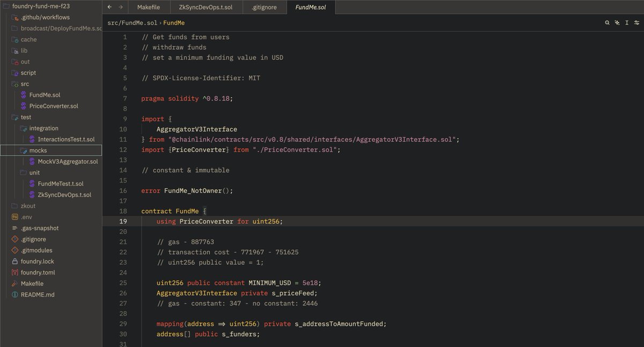
Task: Click the FundMe symbol breadcrumb
Action: pyautogui.click(x=173, y=23)
